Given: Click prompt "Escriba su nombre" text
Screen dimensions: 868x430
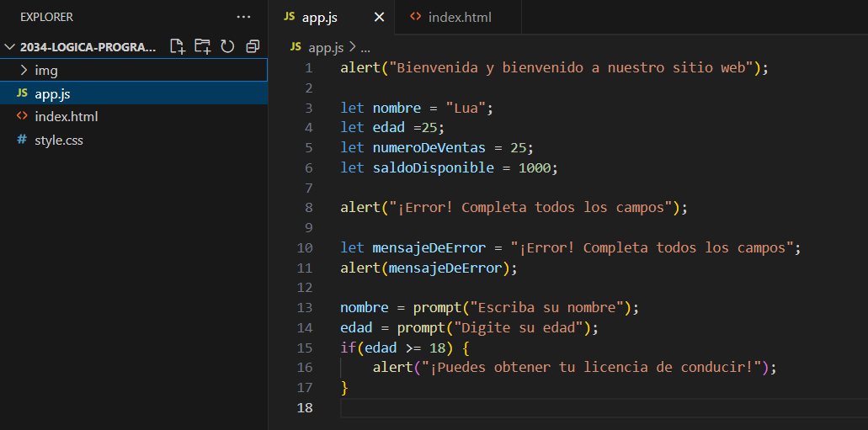Looking at the screenshot, I should coord(547,307).
